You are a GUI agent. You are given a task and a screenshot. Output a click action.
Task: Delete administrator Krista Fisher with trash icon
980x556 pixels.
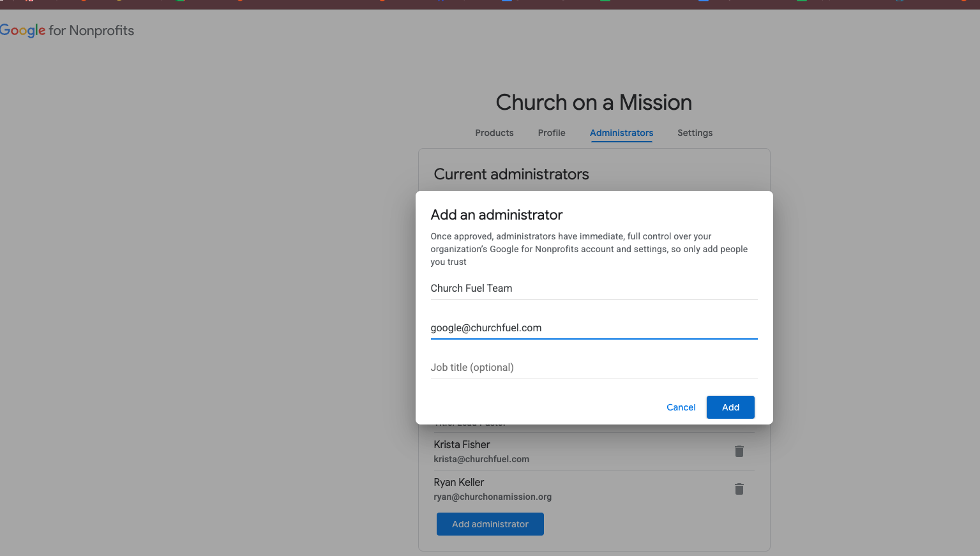(x=739, y=451)
